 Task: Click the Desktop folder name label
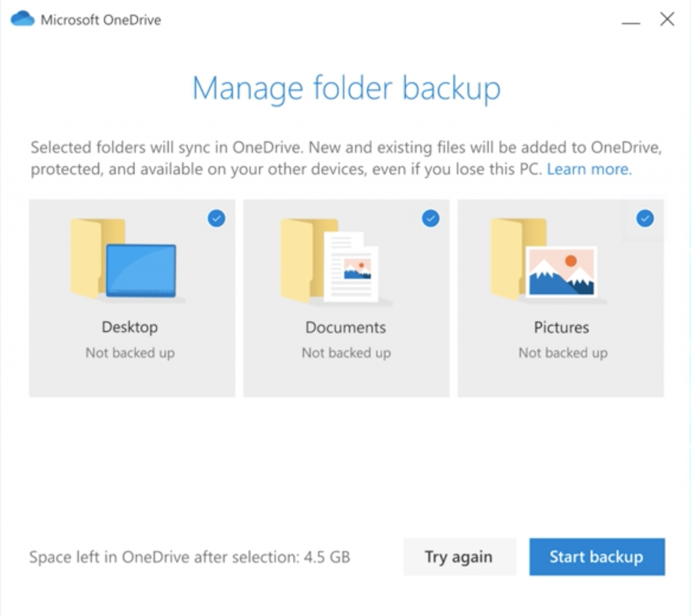[130, 327]
